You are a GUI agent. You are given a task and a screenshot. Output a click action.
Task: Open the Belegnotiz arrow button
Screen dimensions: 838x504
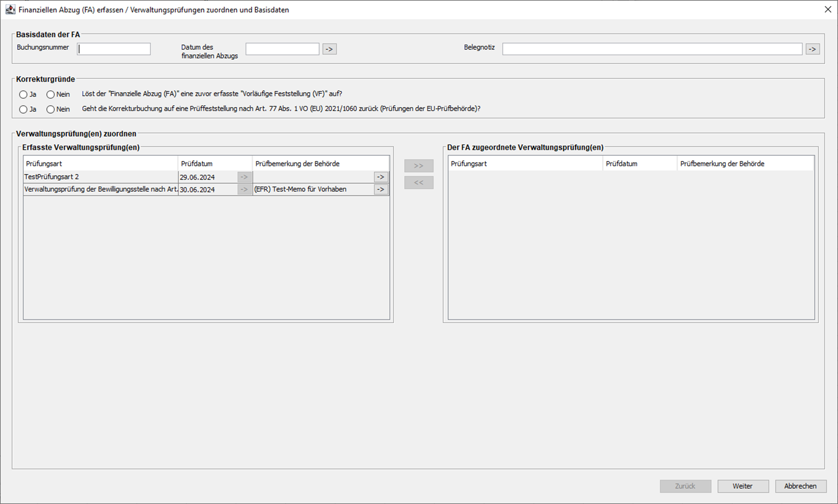(x=812, y=49)
